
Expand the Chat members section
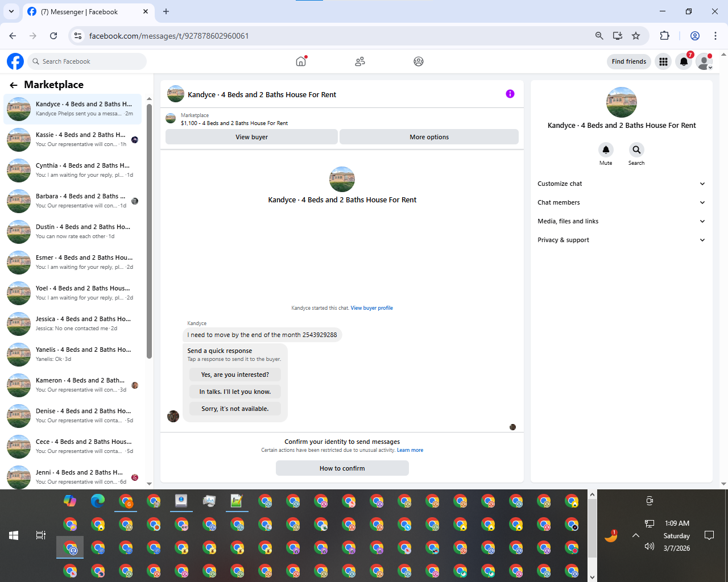click(621, 202)
